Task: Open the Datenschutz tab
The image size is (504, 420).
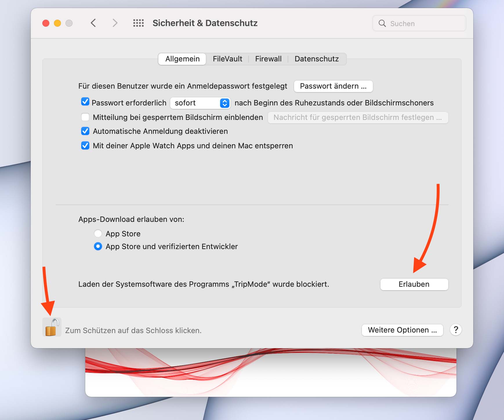Action: pyautogui.click(x=316, y=59)
